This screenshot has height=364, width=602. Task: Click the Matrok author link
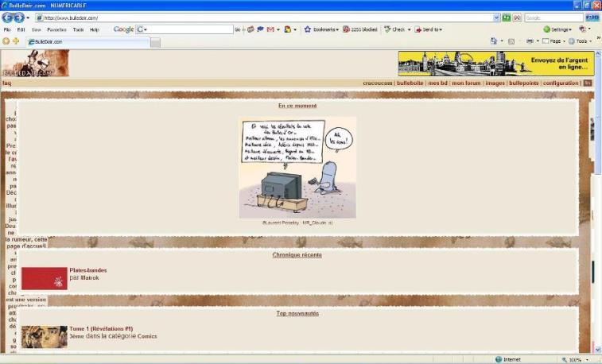89,277
